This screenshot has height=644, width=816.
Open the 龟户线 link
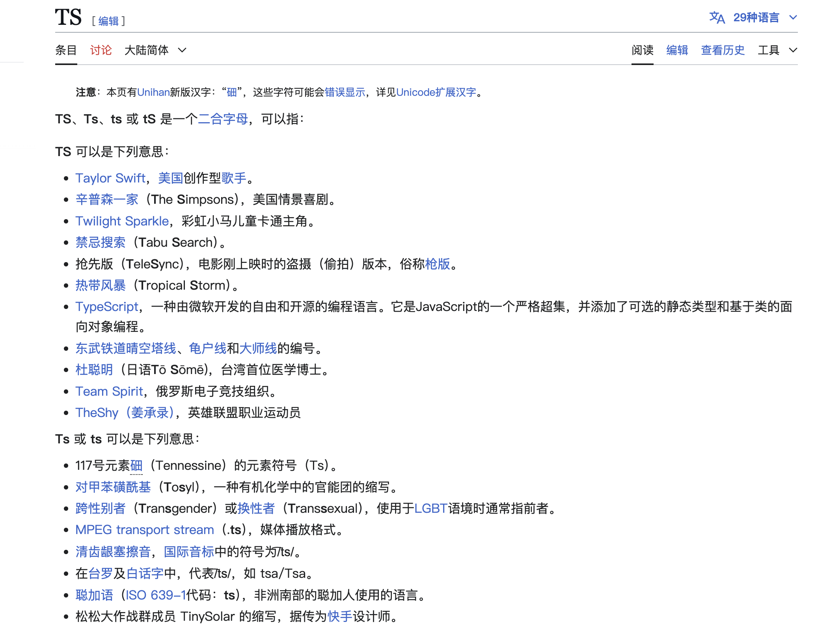point(208,348)
